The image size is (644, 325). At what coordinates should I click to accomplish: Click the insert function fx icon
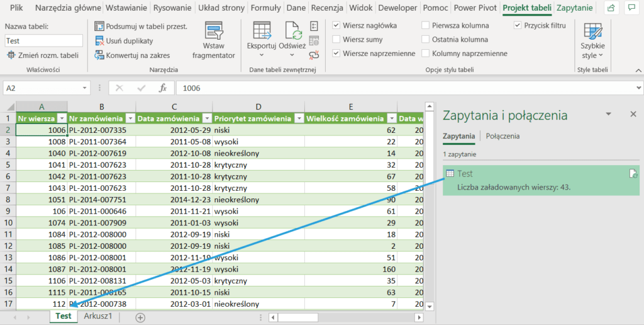tap(162, 88)
